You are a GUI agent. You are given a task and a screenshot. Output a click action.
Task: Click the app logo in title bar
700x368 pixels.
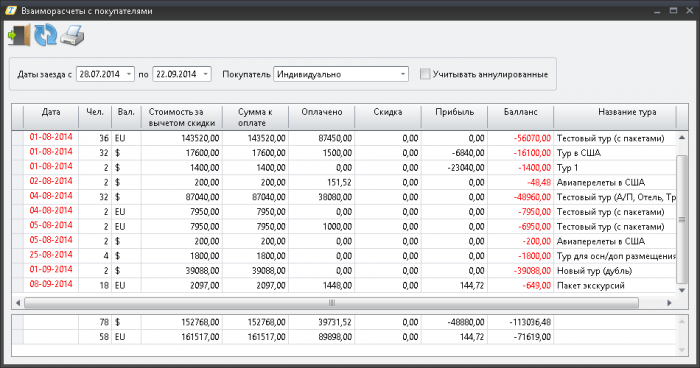coord(11,10)
